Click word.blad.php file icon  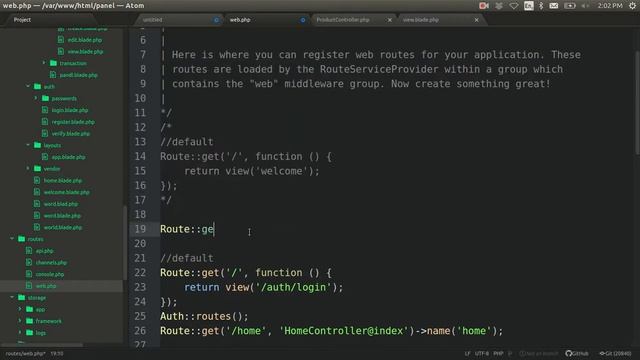(37, 204)
